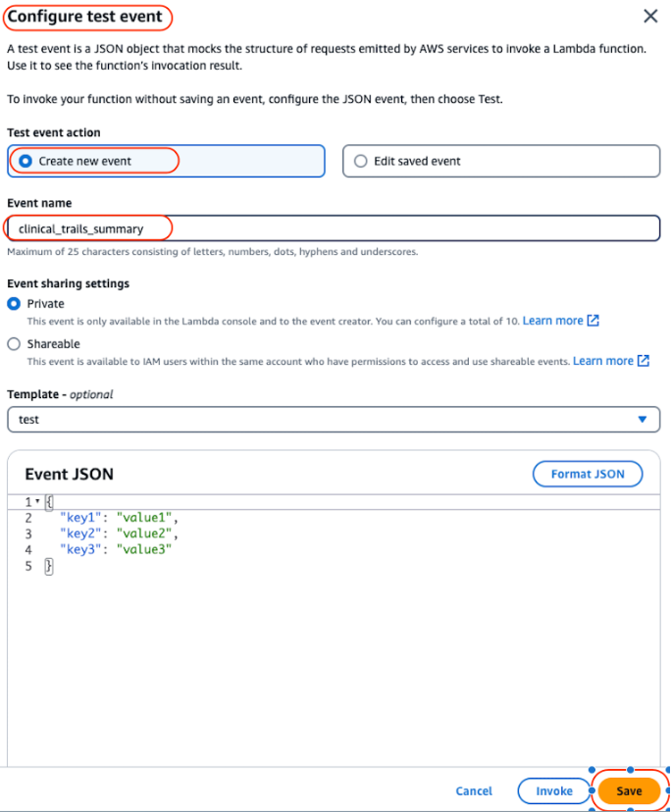671x812 pixels.
Task: Click line number 3 in the JSON editor
Action: click(x=28, y=533)
